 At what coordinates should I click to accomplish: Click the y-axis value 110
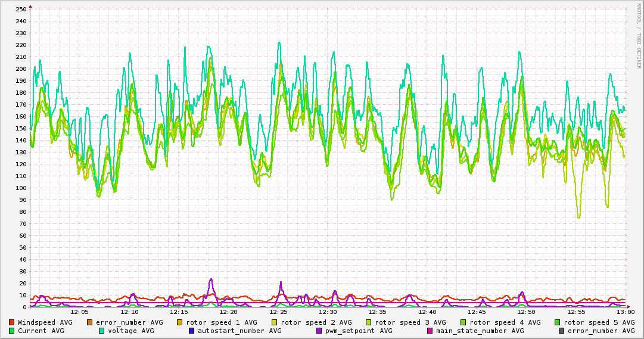pyautogui.click(x=20, y=176)
